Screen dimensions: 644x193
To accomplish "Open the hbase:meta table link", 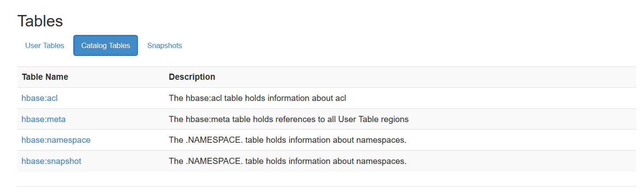I will click(x=44, y=119).
